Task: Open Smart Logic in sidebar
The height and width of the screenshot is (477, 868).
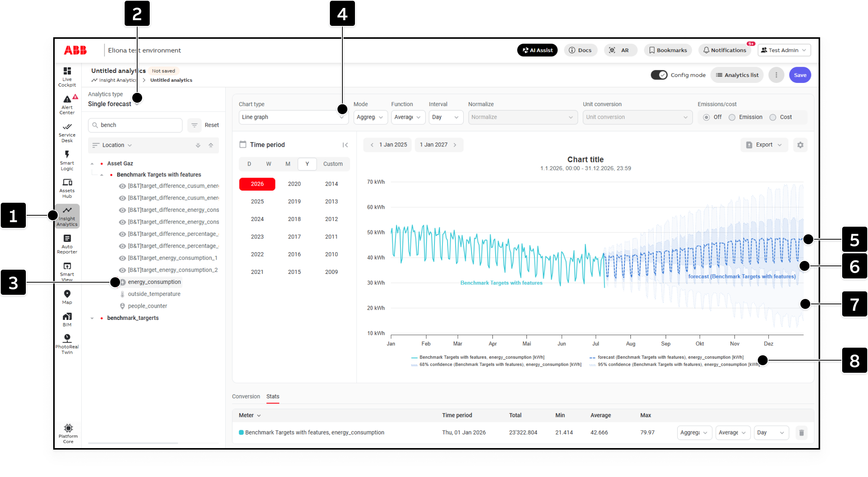Action: coord(67,161)
